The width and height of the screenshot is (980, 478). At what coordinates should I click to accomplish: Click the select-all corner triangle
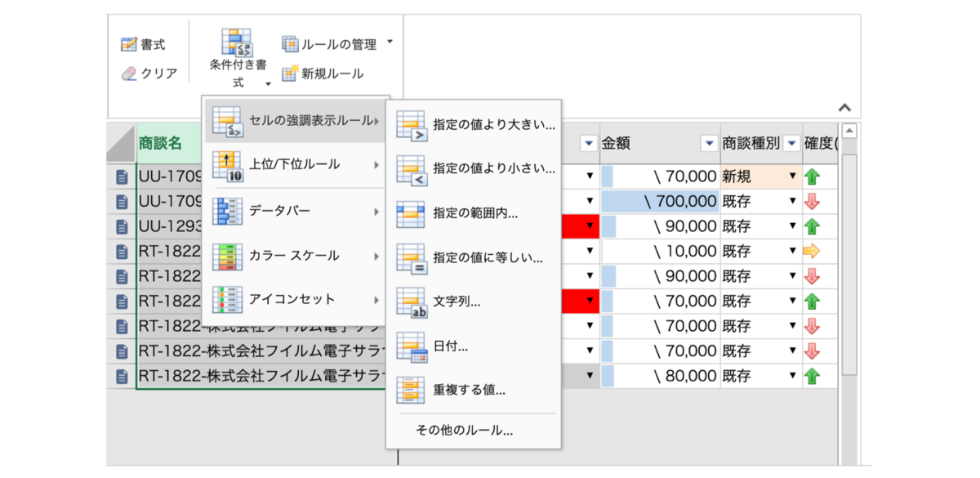coord(121,144)
